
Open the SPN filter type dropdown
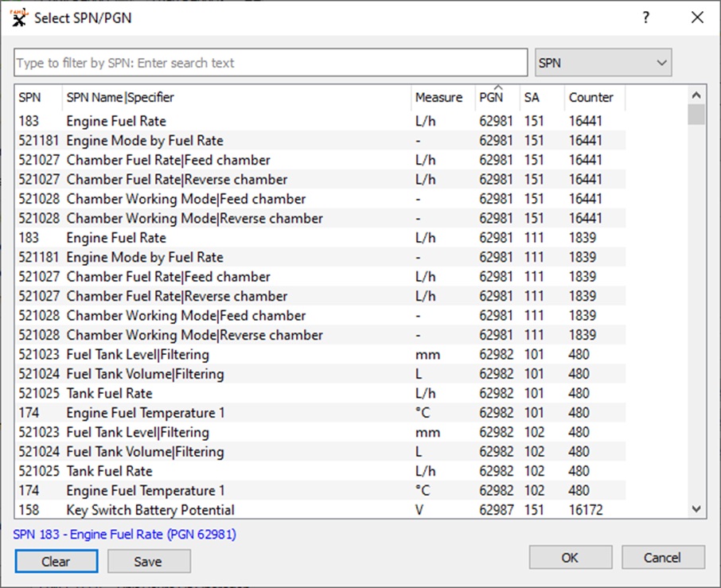603,63
